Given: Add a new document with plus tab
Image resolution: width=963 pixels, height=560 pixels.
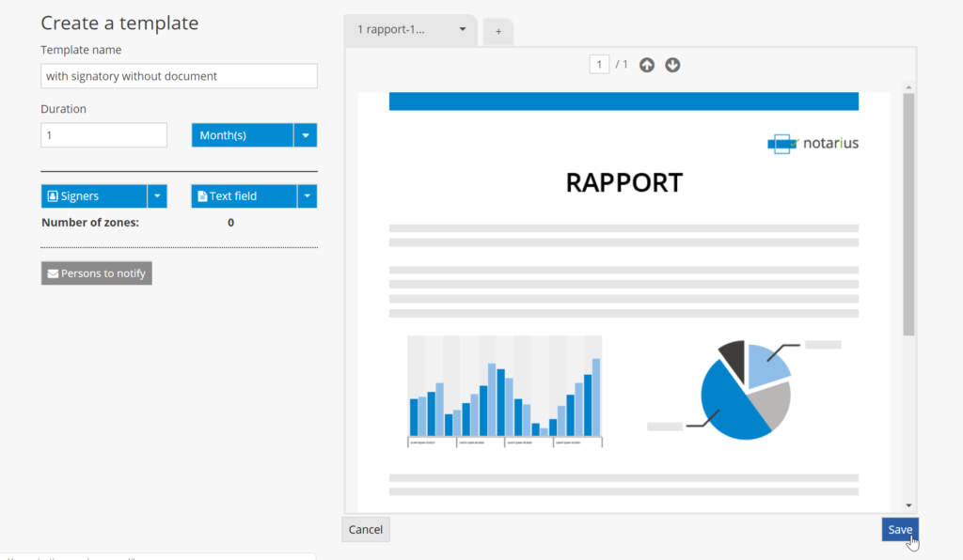Looking at the screenshot, I should pyautogui.click(x=498, y=32).
